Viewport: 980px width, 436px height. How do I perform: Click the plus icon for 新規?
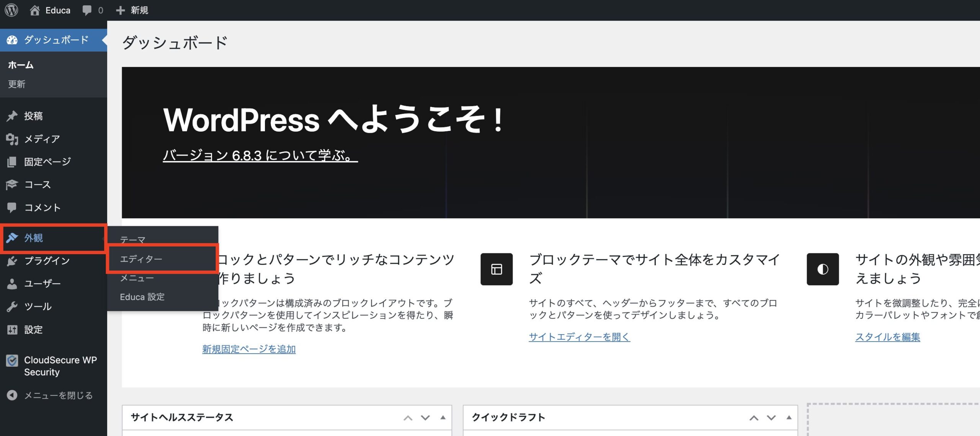tap(120, 10)
